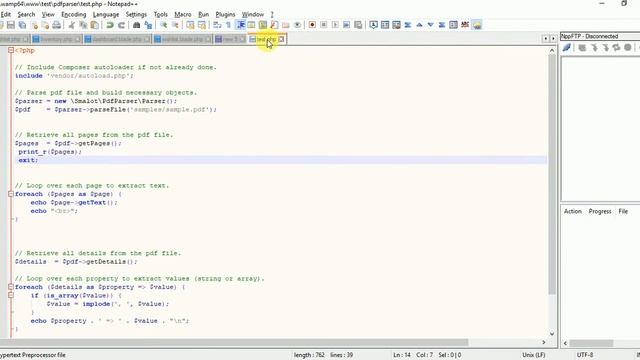Close the inventory.php tab
This screenshot has width=640, height=360.
point(78,39)
